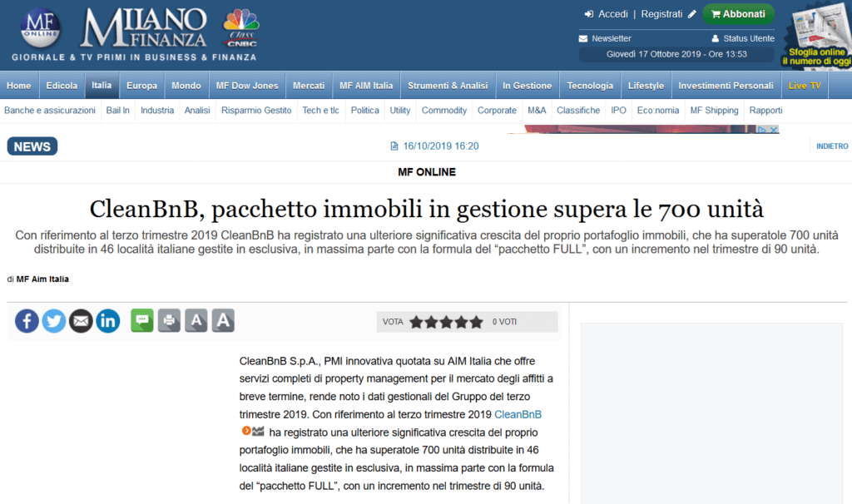Open Utility submenu
The image size is (852, 504).
click(400, 111)
